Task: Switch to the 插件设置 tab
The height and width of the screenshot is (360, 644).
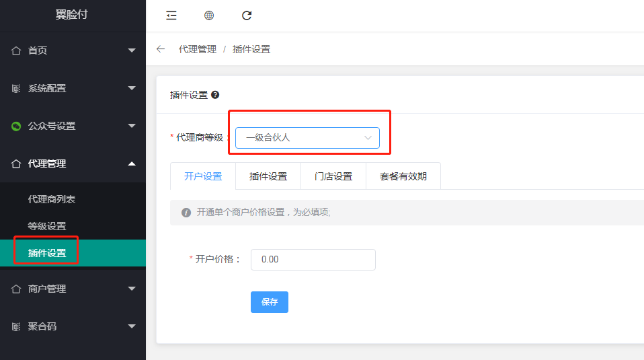Action: [268, 176]
